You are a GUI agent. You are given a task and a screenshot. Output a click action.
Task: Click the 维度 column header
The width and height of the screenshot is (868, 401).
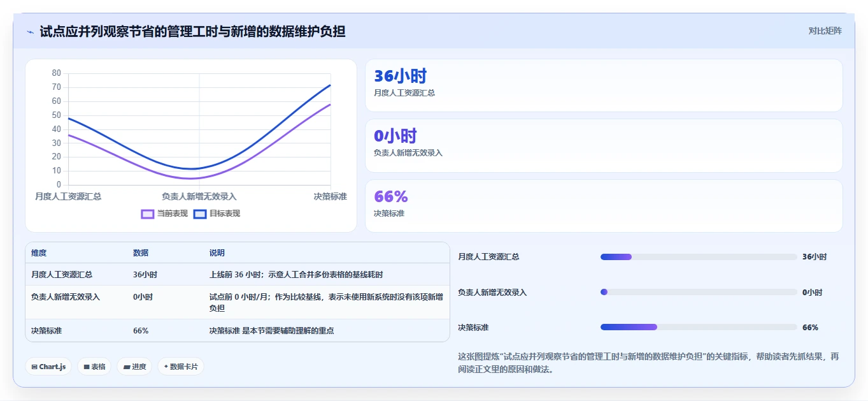pos(39,253)
